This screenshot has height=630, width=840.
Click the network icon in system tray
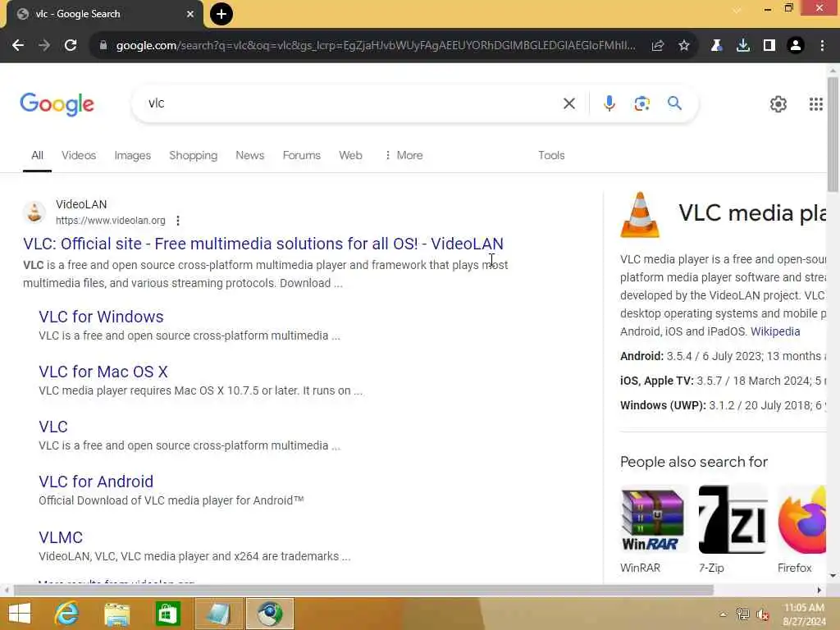[x=742, y=614]
